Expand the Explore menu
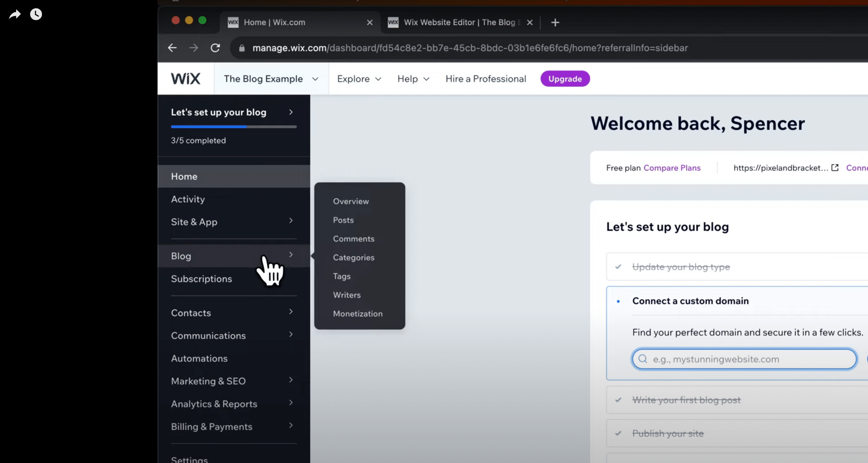 (x=359, y=79)
